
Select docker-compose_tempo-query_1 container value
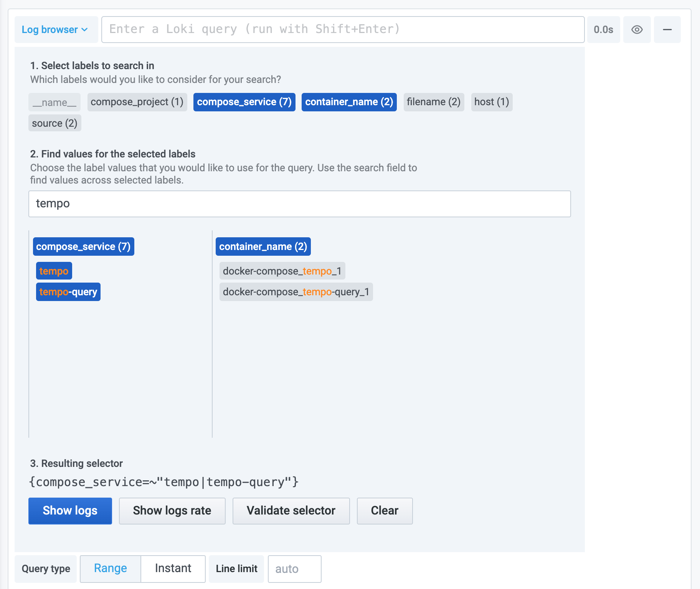296,292
